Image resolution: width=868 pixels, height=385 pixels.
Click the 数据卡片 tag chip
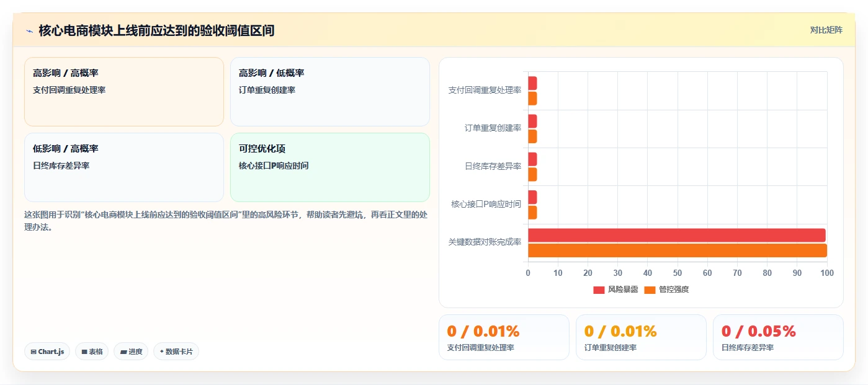(x=176, y=352)
